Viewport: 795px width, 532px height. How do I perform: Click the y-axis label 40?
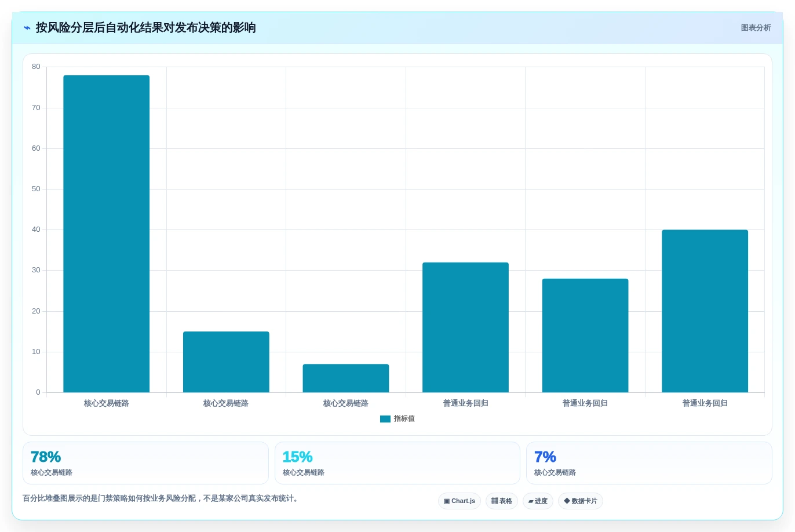pyautogui.click(x=36, y=229)
